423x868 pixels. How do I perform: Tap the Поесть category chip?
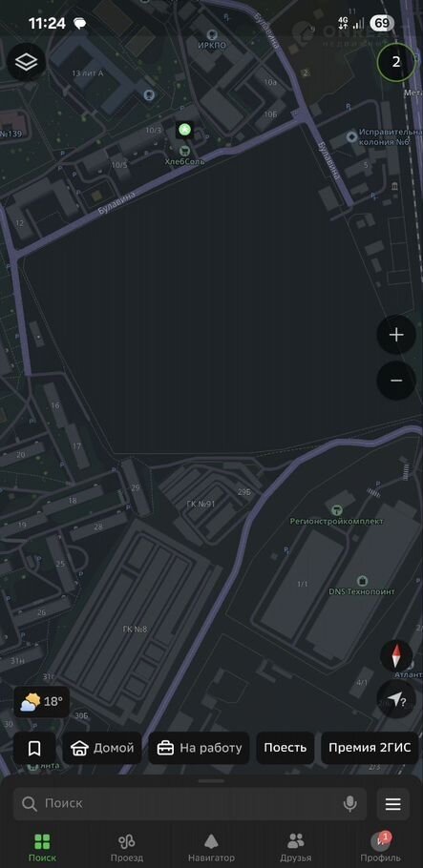coord(285,749)
